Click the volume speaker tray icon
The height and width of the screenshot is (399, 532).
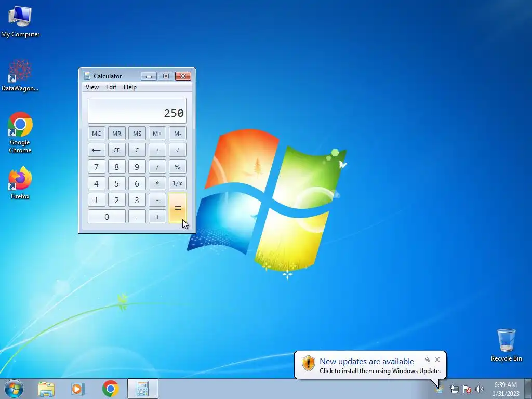(479, 389)
